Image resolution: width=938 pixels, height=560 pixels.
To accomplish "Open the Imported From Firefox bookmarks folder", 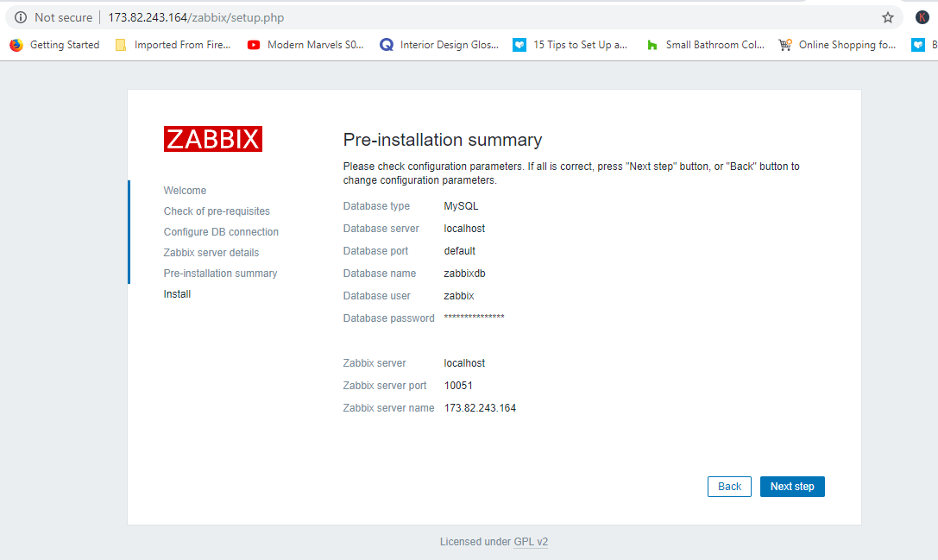I will [x=173, y=45].
